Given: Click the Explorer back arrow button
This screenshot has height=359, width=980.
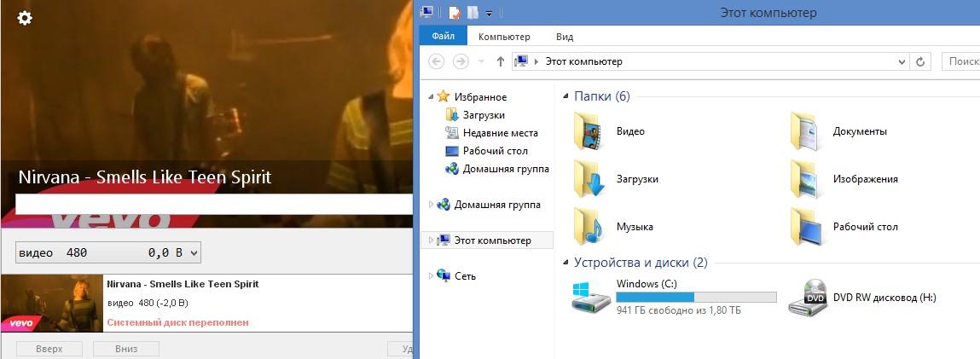Looking at the screenshot, I should pyautogui.click(x=436, y=61).
